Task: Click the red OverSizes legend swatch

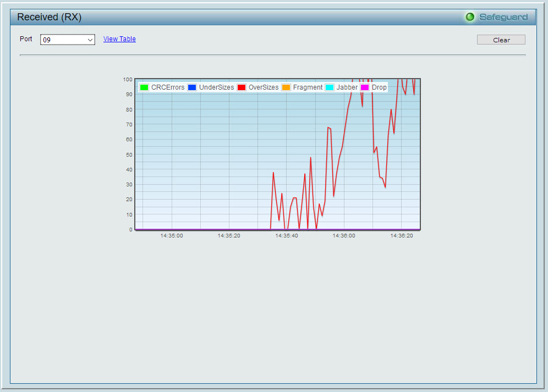Action: 242,87
